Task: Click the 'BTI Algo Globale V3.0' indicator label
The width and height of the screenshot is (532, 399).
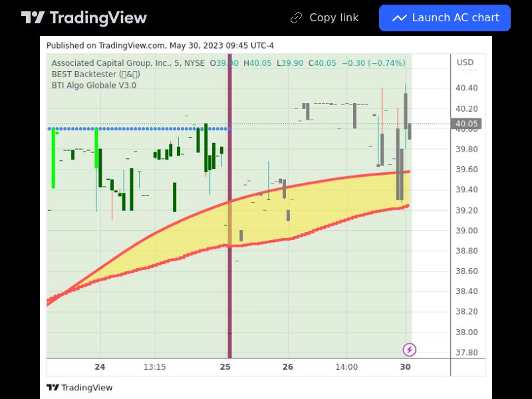Action: [x=94, y=85]
